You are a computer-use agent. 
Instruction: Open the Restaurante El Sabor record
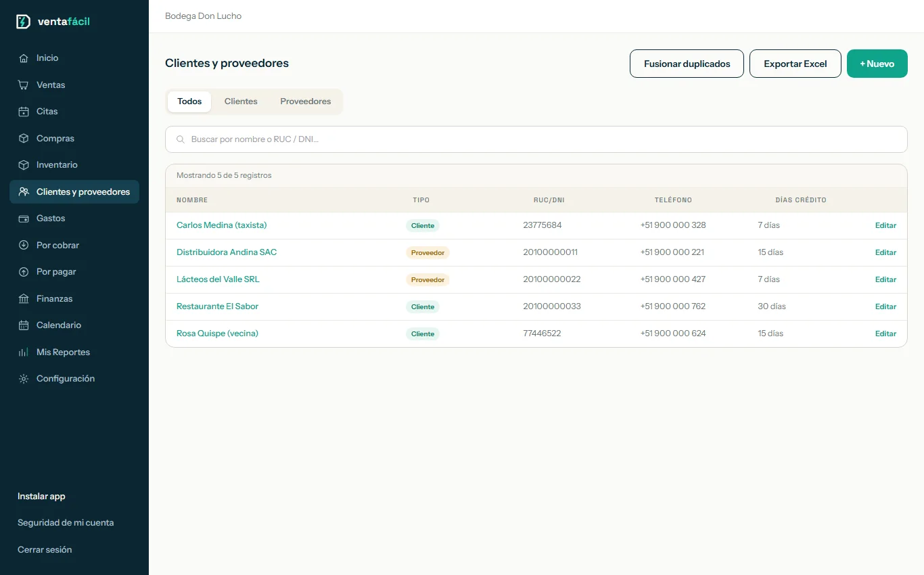click(217, 306)
